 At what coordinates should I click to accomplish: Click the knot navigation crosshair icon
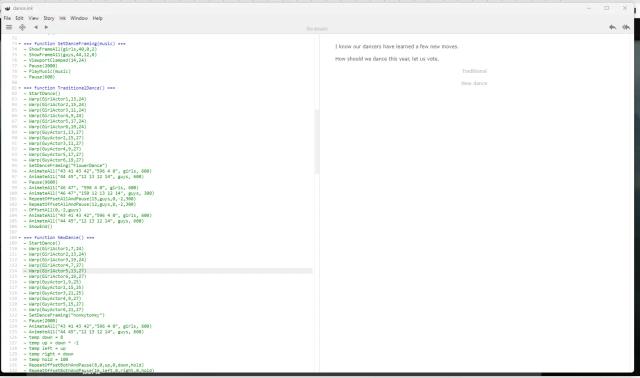click(22, 27)
